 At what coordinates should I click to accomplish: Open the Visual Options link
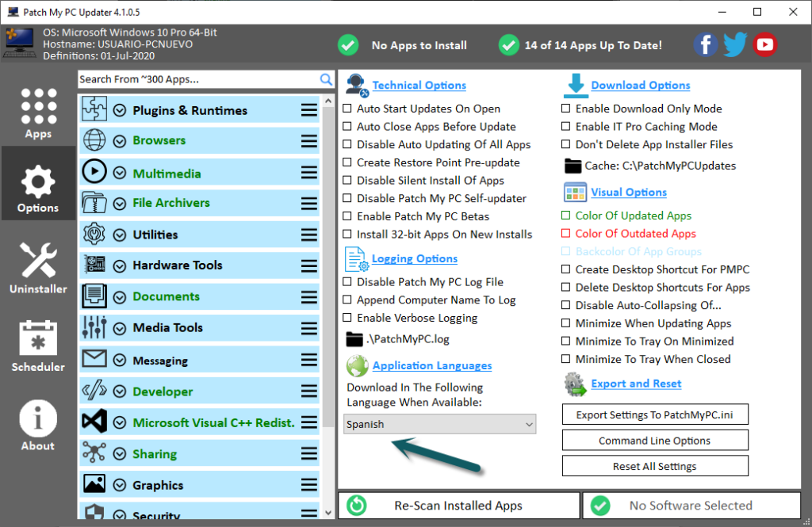tap(629, 192)
